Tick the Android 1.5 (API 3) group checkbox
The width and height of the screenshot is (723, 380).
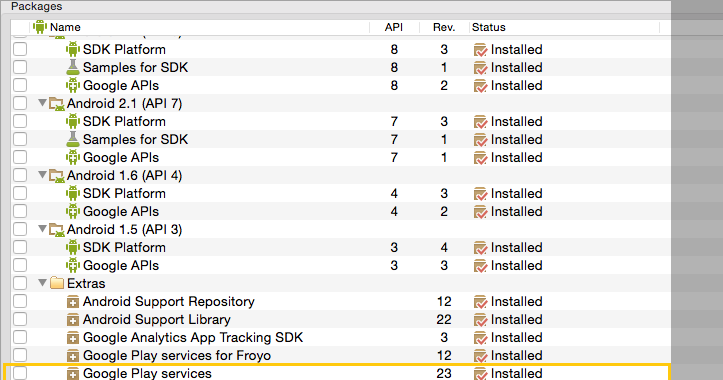[x=20, y=229]
